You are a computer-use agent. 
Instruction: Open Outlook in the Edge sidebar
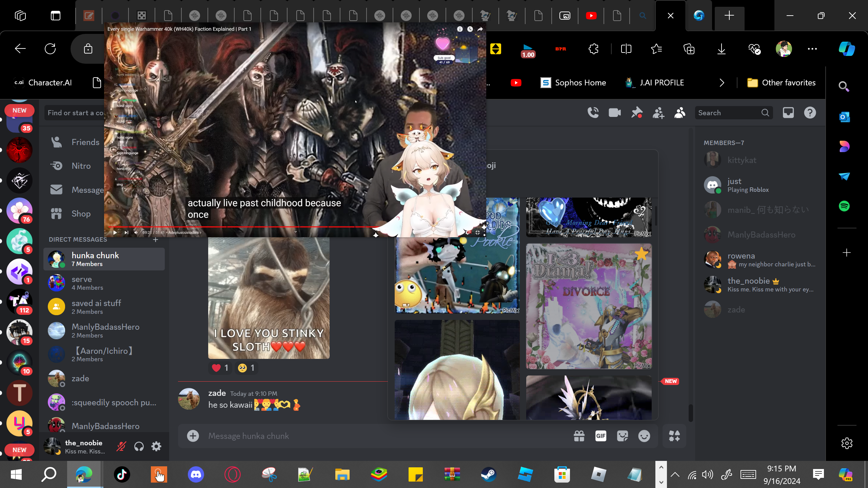[844, 117]
